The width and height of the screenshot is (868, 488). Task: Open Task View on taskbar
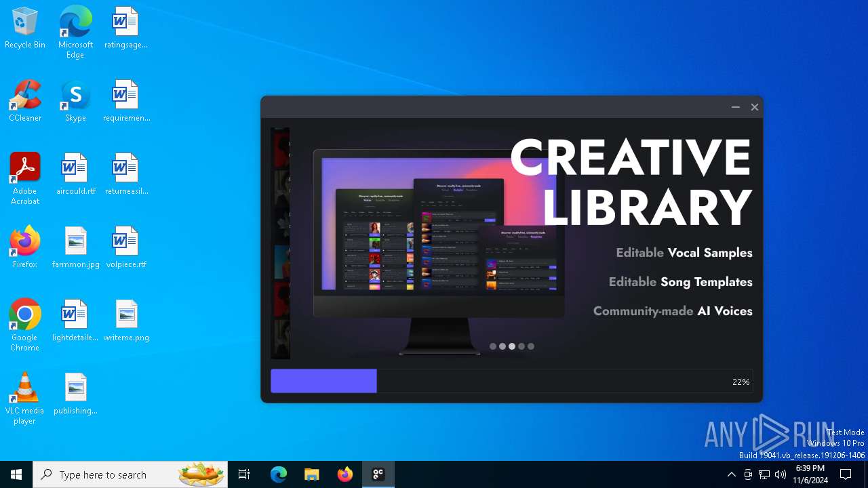(244, 474)
